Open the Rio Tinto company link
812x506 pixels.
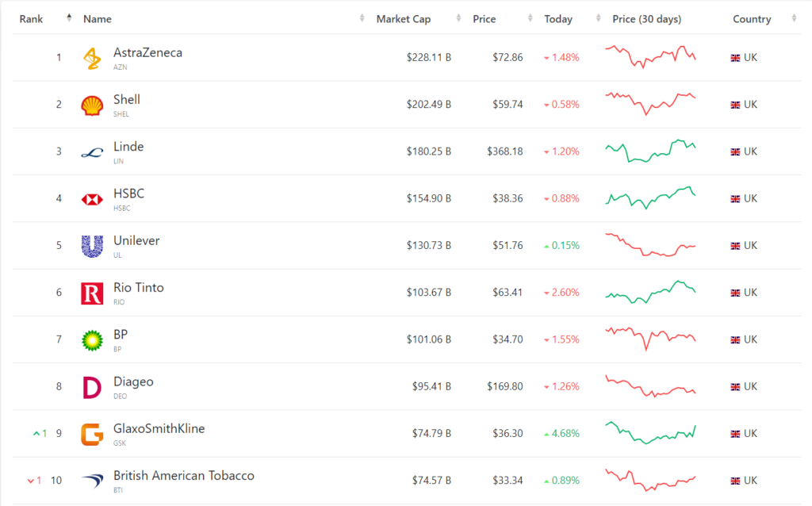[x=139, y=288]
